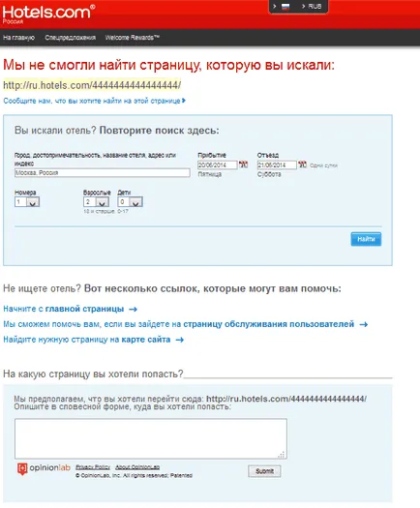The width and height of the screenshot is (420, 508).
Task: Click the Hotels.com logo
Action: pyautogui.click(x=48, y=13)
